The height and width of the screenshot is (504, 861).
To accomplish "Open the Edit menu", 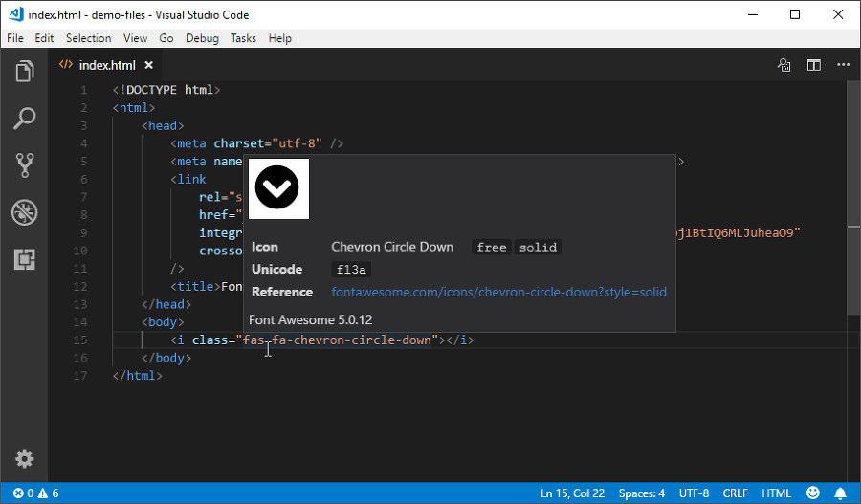I will [44, 38].
